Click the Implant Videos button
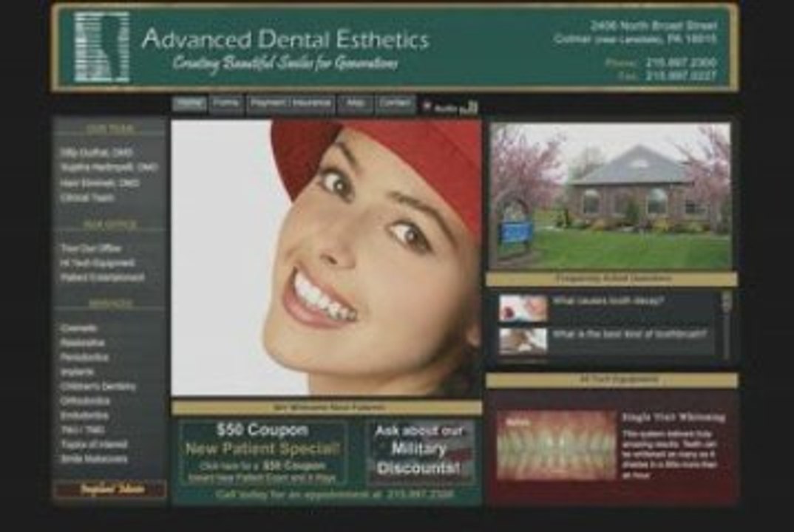 (x=111, y=489)
